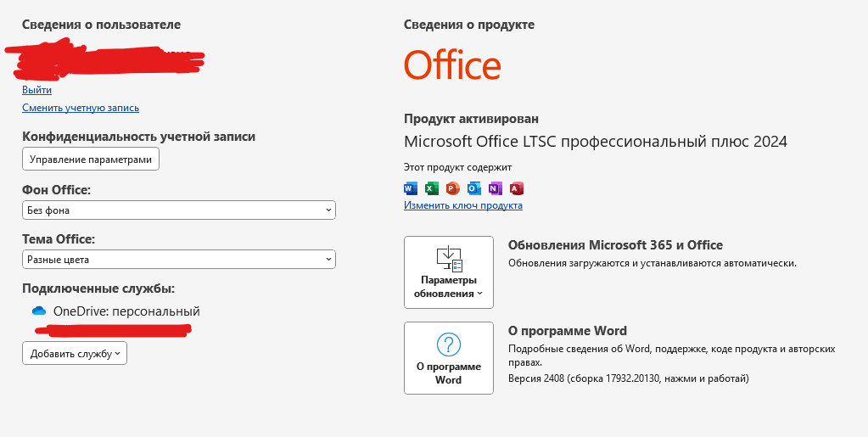Expand the Добавить службу dropdown
The image size is (868, 437).
(x=75, y=353)
